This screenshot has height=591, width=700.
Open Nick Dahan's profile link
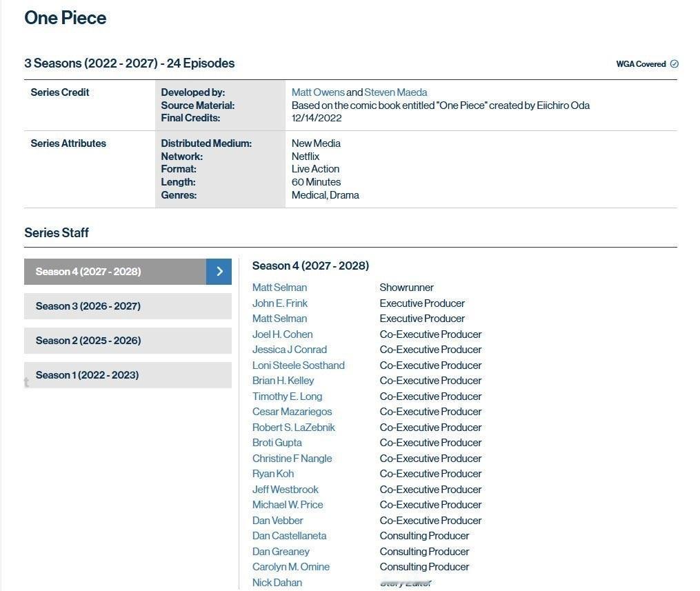(277, 583)
